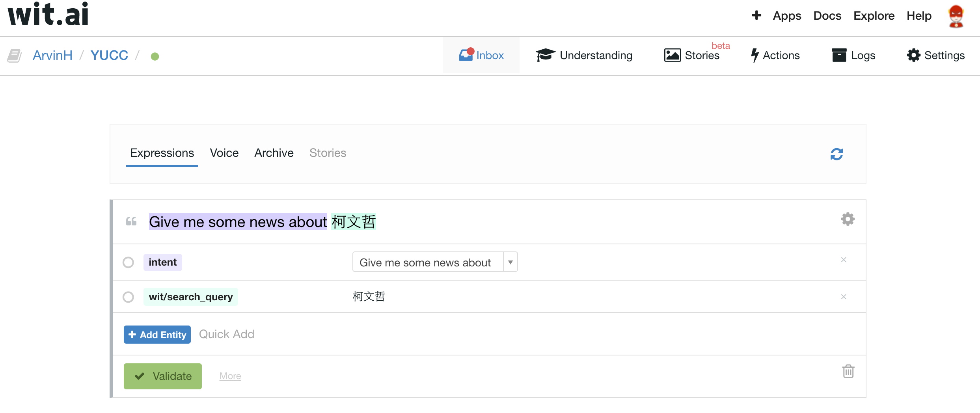The width and height of the screenshot is (980, 413).
Task: Click the green highlighted '柯文哲' in expression
Action: pyautogui.click(x=354, y=222)
